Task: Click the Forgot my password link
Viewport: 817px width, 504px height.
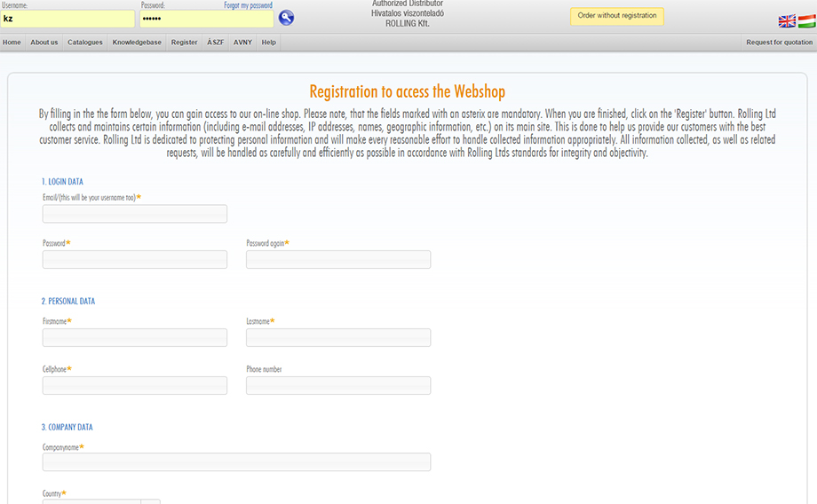Action: tap(248, 5)
